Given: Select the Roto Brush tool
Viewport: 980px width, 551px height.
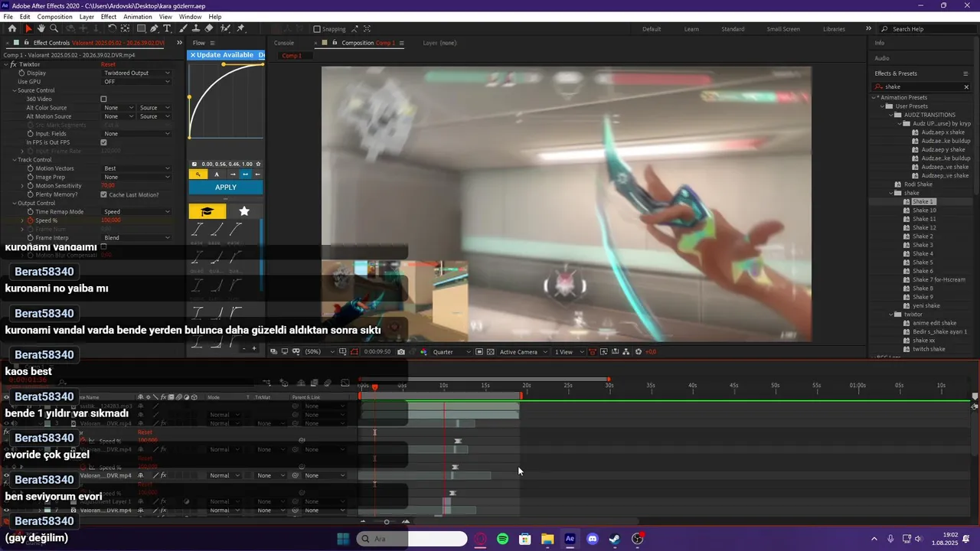Looking at the screenshot, I should pyautogui.click(x=225, y=28).
